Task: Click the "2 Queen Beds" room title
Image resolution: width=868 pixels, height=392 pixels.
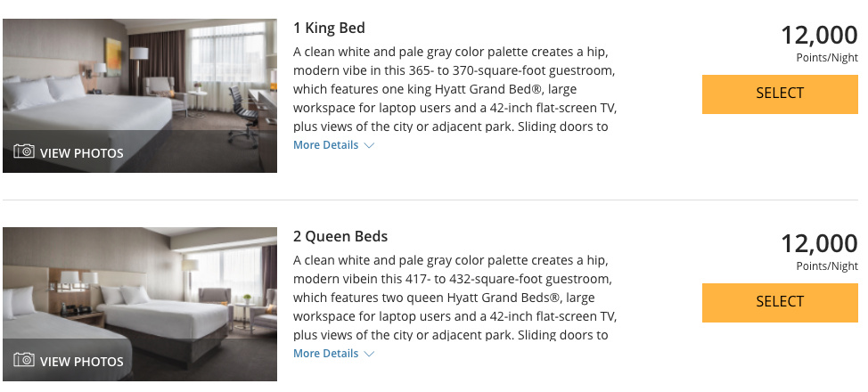Action: click(x=340, y=236)
